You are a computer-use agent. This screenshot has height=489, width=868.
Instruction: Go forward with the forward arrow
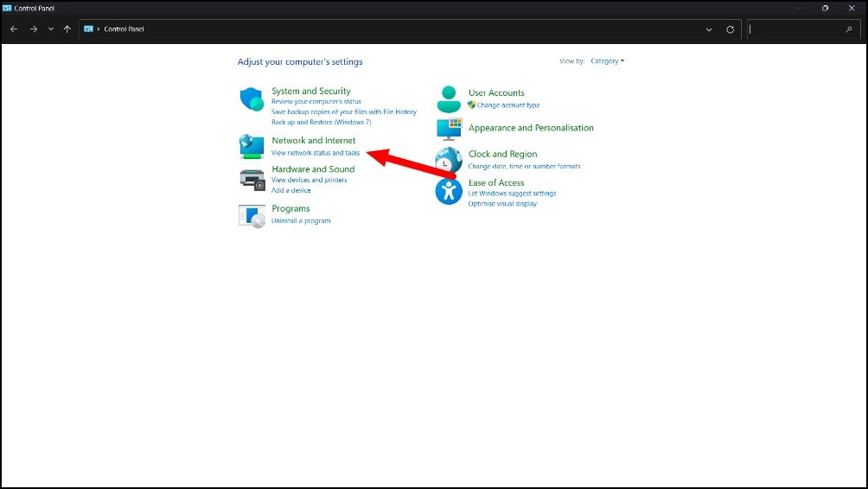[34, 29]
